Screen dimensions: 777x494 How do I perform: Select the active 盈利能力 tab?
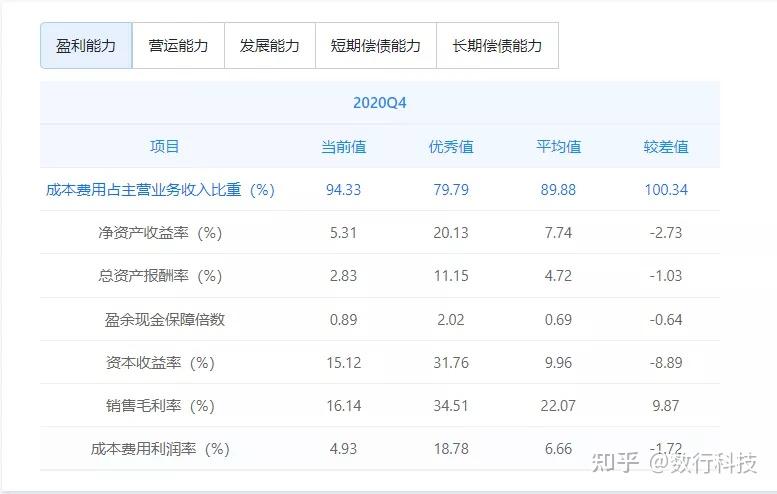tap(86, 46)
